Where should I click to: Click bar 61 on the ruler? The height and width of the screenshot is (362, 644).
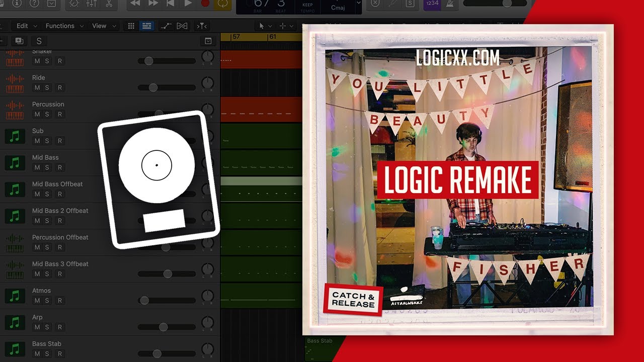pos(272,37)
